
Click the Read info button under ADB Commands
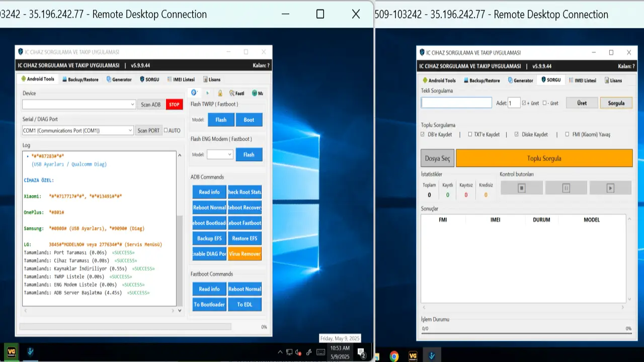click(x=209, y=192)
